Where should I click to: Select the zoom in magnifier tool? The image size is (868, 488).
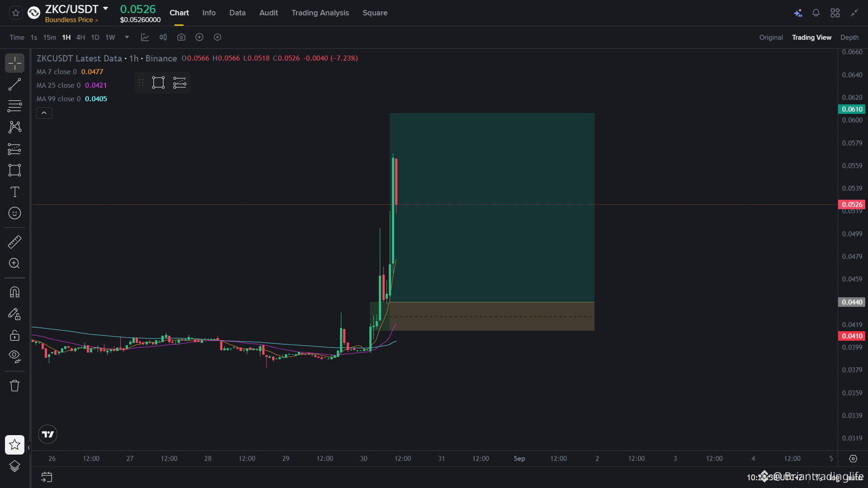point(14,263)
